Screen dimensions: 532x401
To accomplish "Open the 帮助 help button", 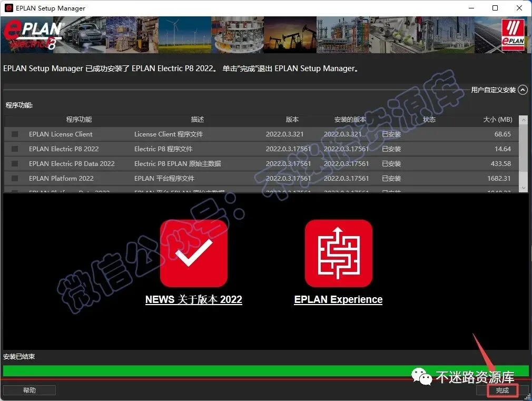I will point(29,390).
